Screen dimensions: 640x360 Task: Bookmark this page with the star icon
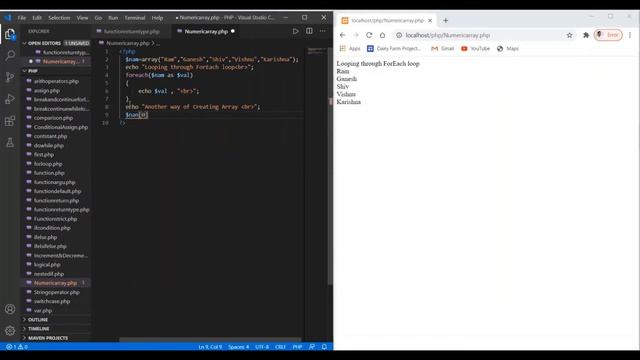[569, 35]
